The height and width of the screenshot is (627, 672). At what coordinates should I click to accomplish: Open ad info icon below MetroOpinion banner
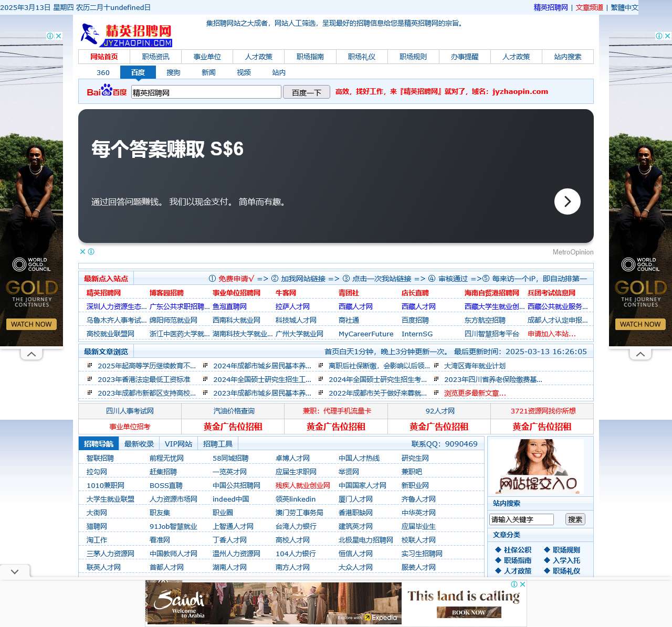pyautogui.click(x=91, y=252)
